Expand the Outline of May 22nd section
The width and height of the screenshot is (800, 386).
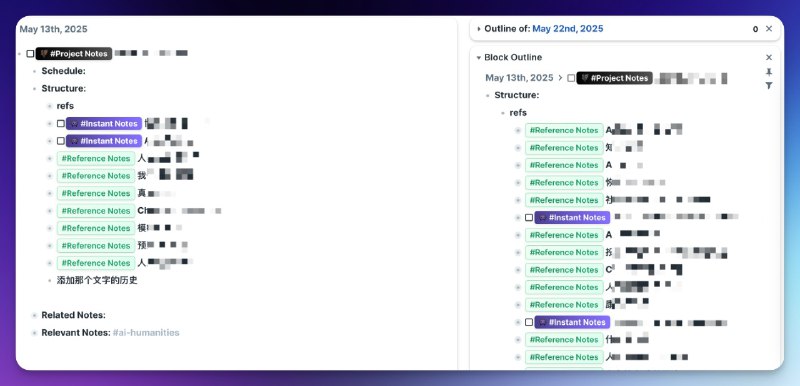(479, 29)
